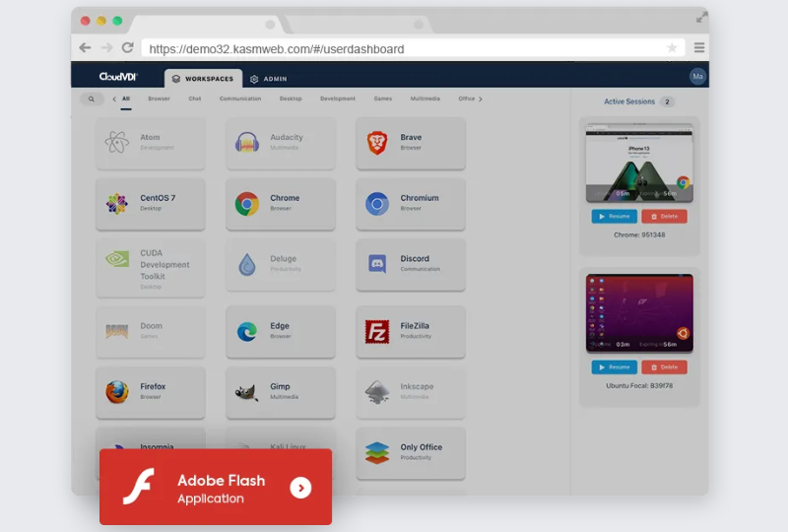Launch the Gimp mascot icon
This screenshot has width=788, height=532.
(x=247, y=392)
